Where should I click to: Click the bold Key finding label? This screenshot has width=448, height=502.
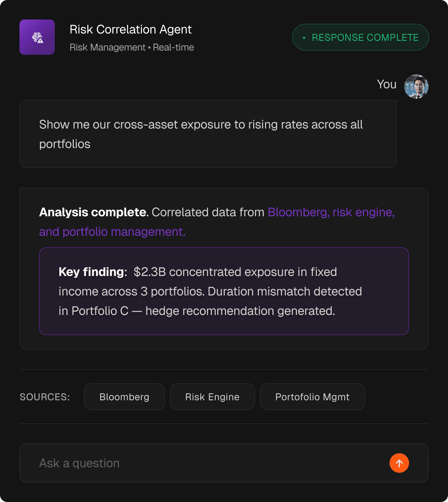click(x=92, y=272)
